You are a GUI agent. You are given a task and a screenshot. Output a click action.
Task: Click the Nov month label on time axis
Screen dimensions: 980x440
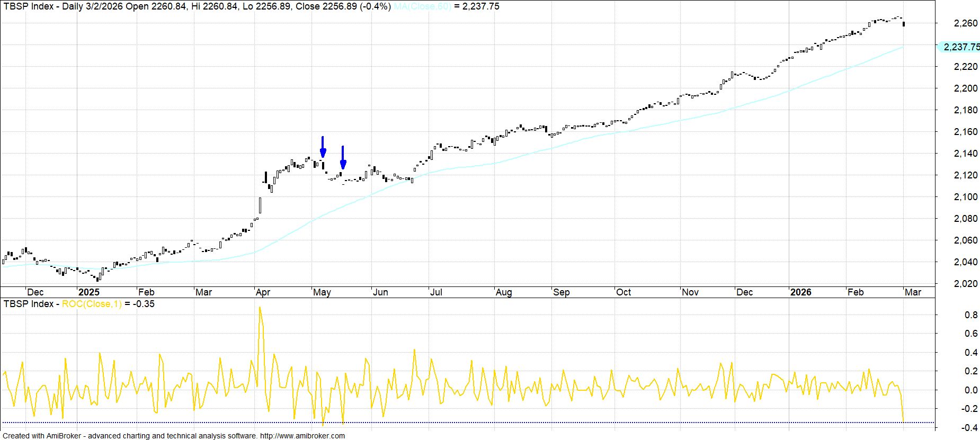[690, 292]
